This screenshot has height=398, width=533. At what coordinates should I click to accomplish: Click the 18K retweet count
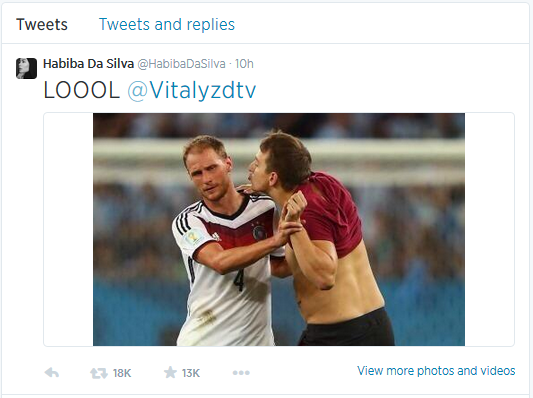pos(122,373)
